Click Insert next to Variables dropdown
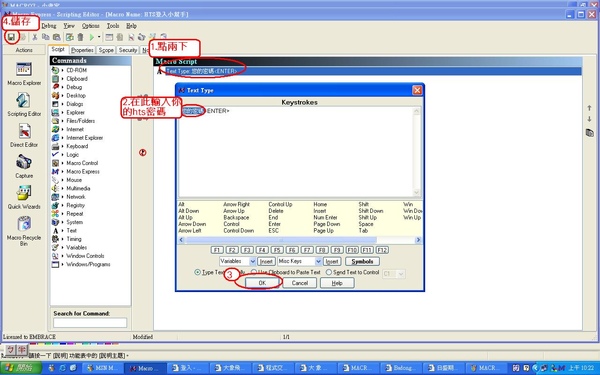This screenshot has height=375, width=600. click(x=266, y=261)
